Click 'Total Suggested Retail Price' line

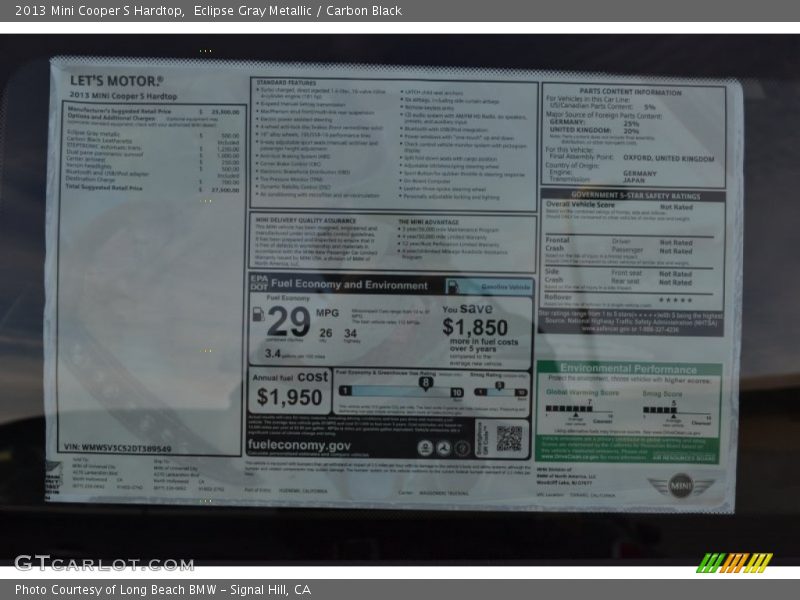coord(152,188)
